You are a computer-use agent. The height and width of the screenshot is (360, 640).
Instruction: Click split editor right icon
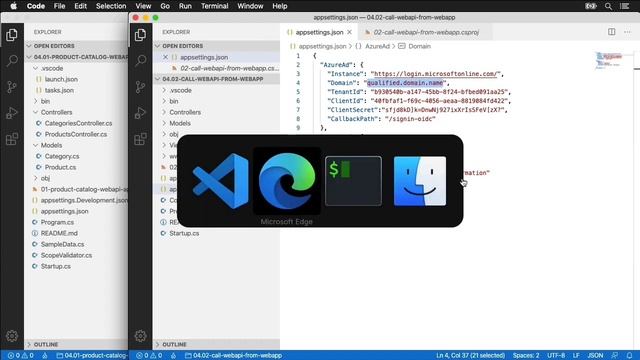point(611,32)
